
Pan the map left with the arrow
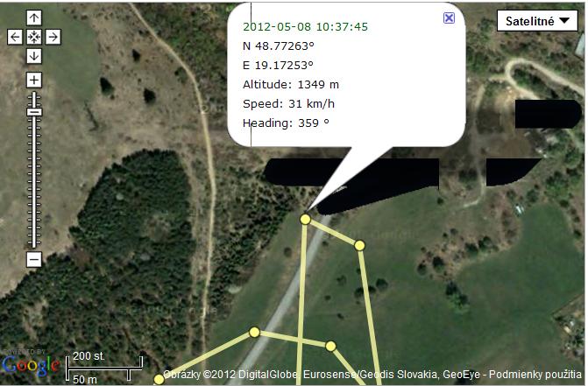click(x=15, y=37)
